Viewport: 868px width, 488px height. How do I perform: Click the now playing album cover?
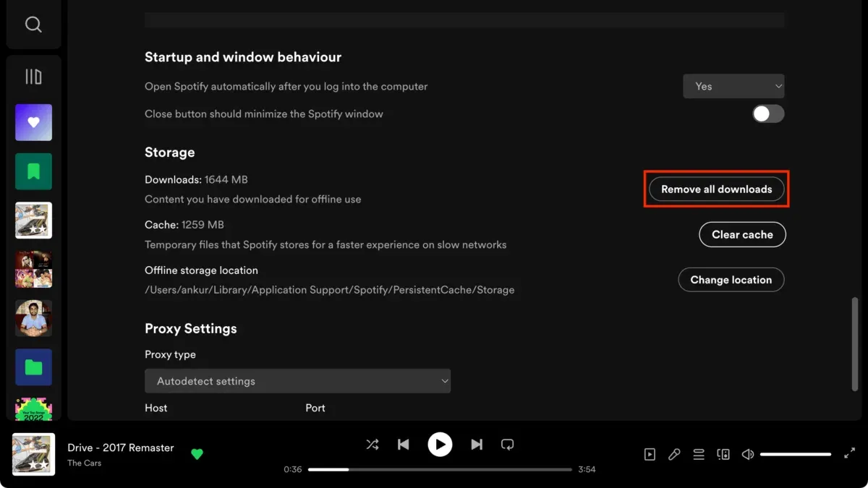(33, 454)
